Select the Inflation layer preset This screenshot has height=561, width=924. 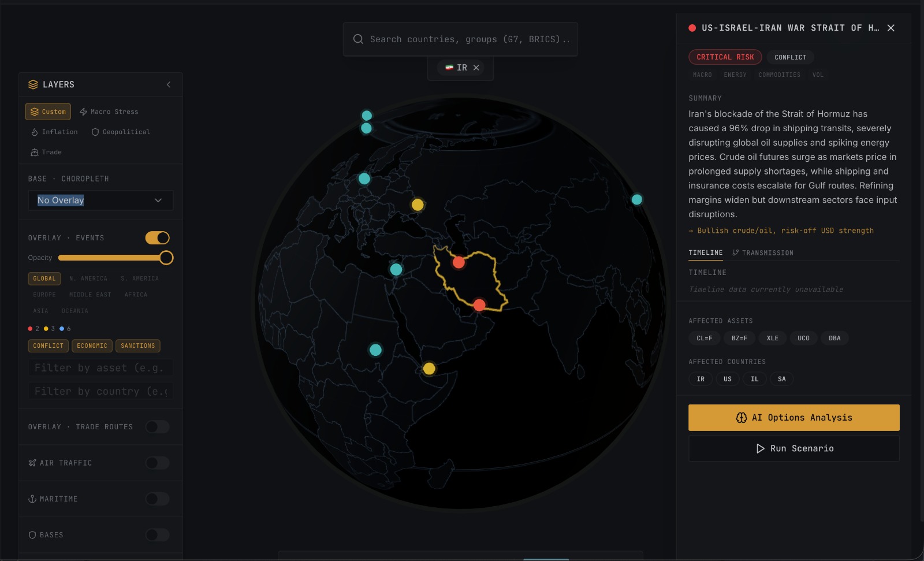[x=54, y=132]
